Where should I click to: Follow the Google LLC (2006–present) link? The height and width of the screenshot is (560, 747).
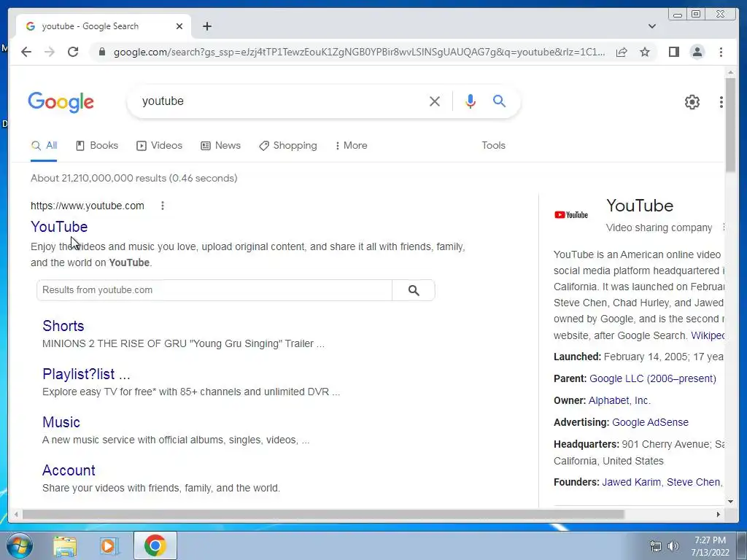[653, 378]
